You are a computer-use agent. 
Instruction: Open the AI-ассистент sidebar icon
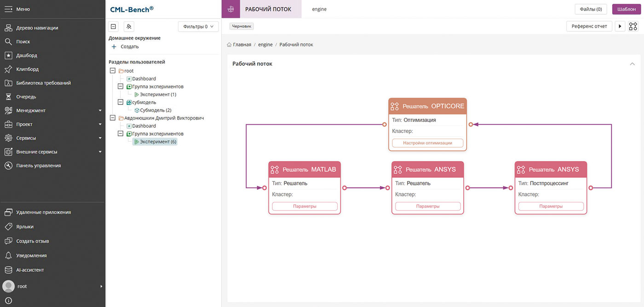click(8, 270)
